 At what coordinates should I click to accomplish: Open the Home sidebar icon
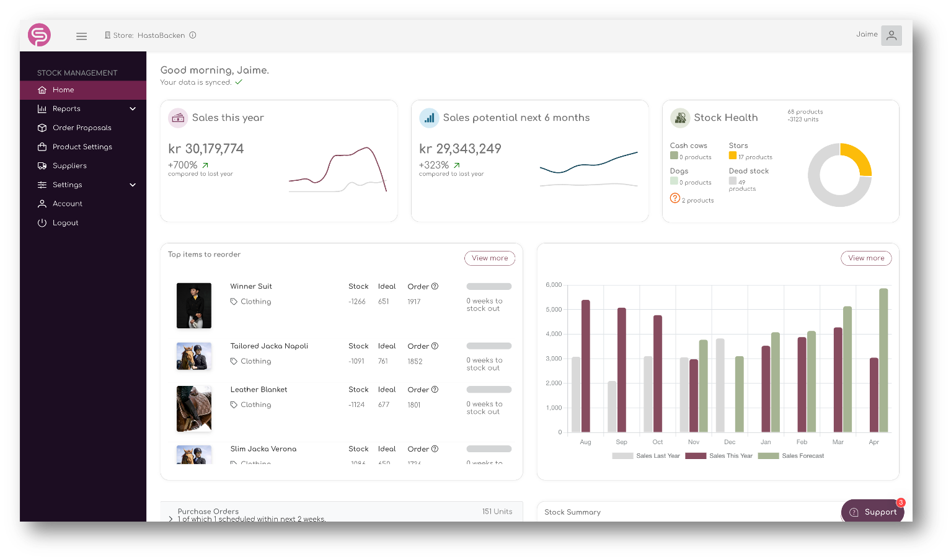(42, 90)
